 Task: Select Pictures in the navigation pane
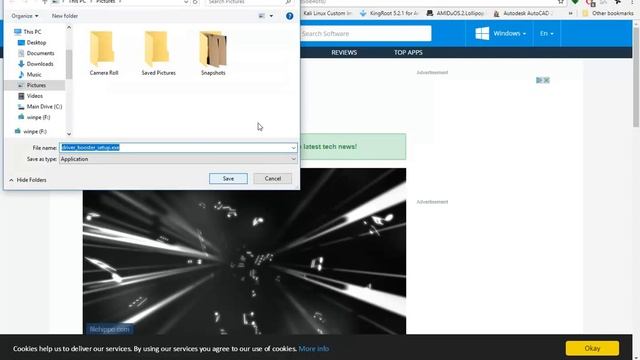tap(36, 85)
